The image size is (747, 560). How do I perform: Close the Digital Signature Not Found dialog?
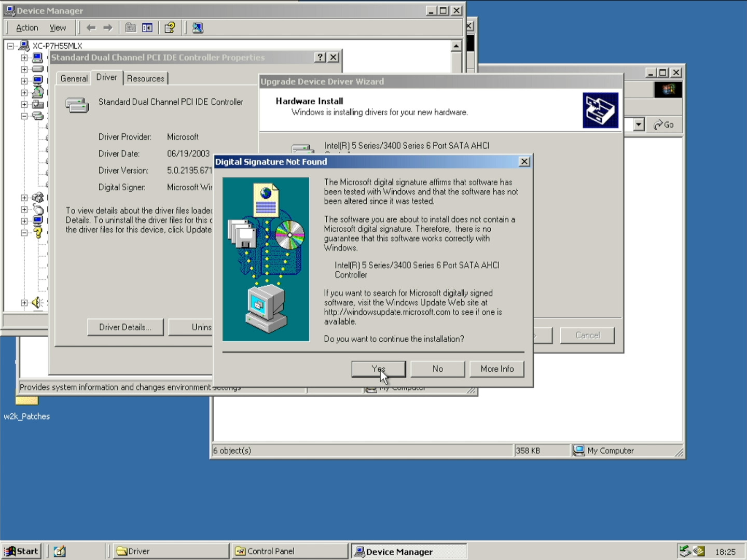click(x=524, y=162)
